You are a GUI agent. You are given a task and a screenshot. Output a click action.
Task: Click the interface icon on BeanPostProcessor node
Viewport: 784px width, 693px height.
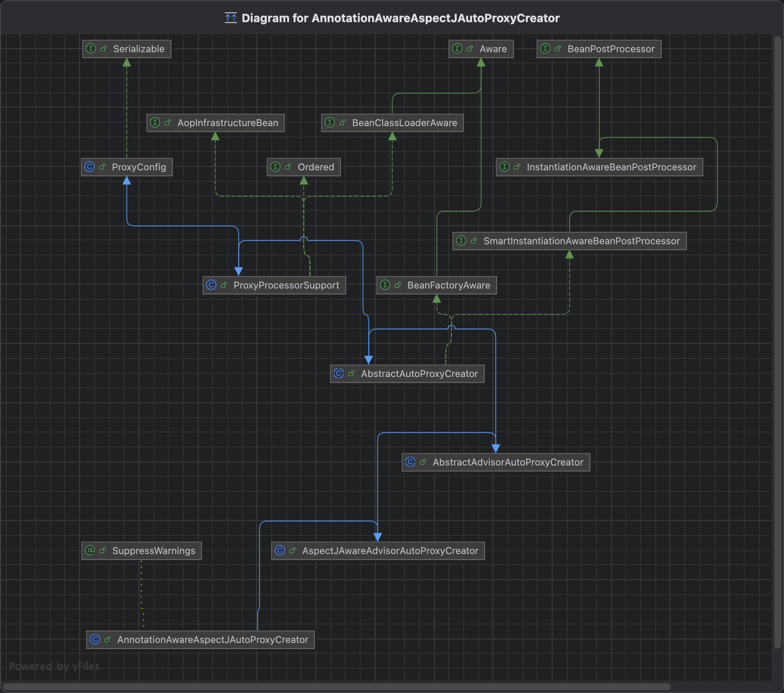pos(545,49)
